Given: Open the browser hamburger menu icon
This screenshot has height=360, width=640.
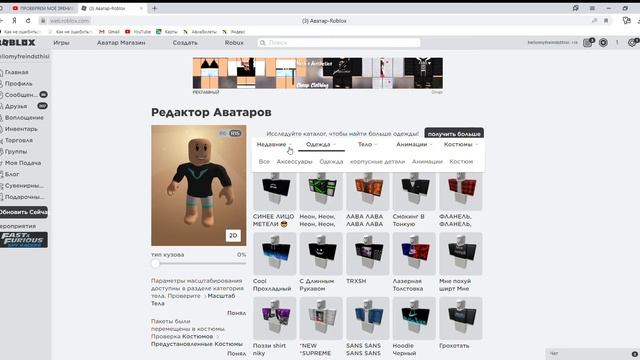Looking at the screenshot, I should coord(592,8).
